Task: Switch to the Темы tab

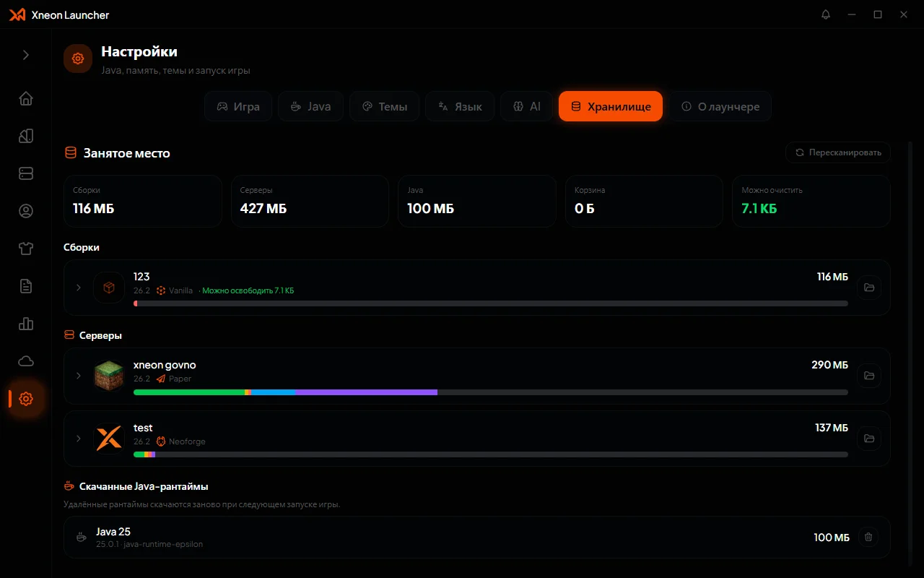Action: coord(384,106)
